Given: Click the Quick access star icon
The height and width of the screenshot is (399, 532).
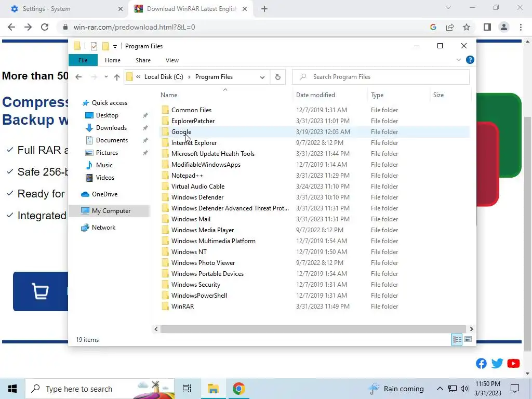Looking at the screenshot, I should coord(86,103).
